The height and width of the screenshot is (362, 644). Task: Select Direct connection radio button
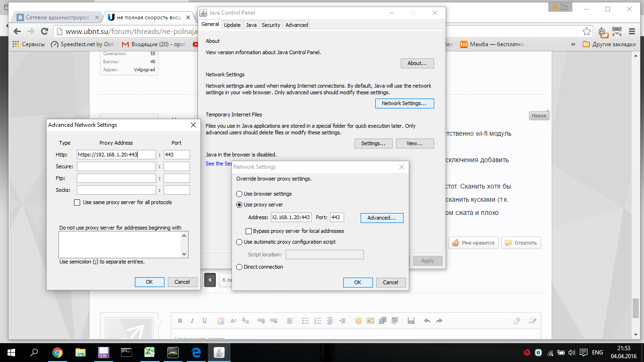pos(239,267)
